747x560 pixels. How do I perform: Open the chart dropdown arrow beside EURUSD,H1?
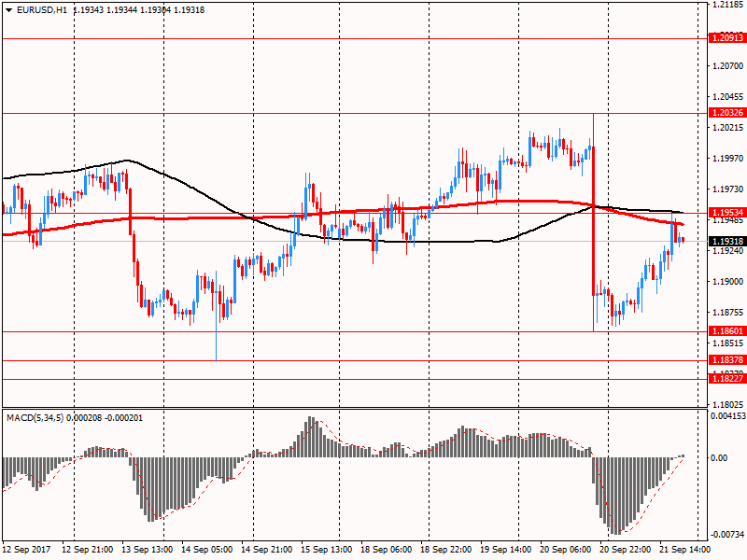pos(9,10)
